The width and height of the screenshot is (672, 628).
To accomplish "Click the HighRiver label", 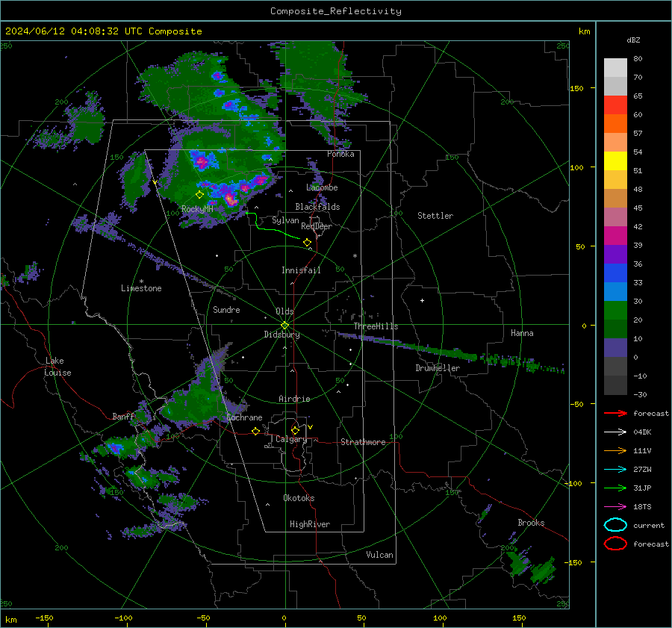I will [x=310, y=524].
